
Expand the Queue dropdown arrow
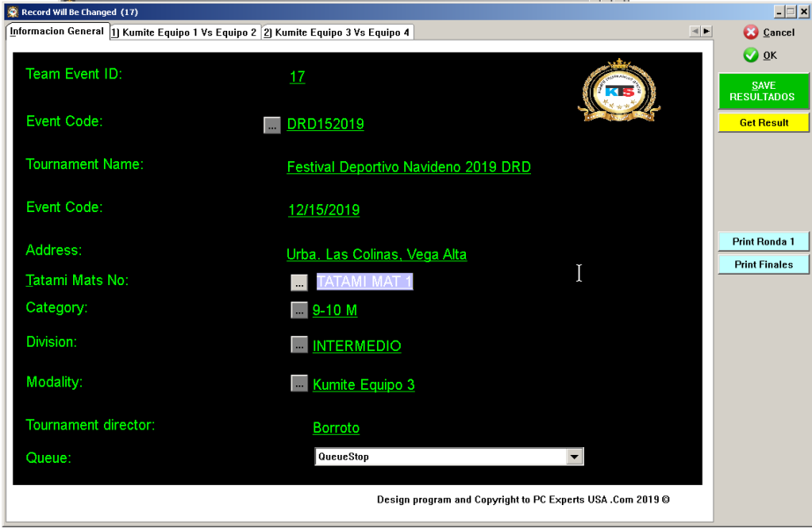(x=574, y=457)
